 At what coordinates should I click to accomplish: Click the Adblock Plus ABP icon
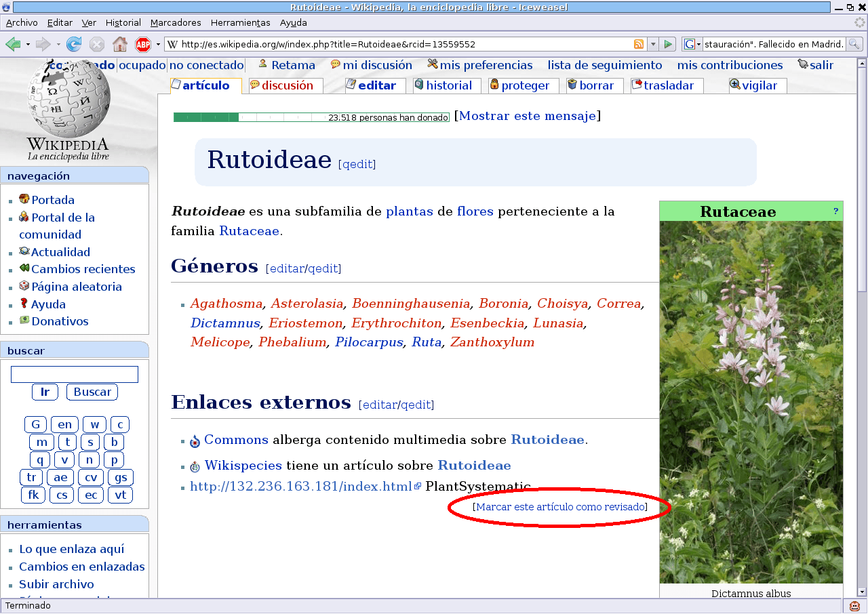coord(143,45)
